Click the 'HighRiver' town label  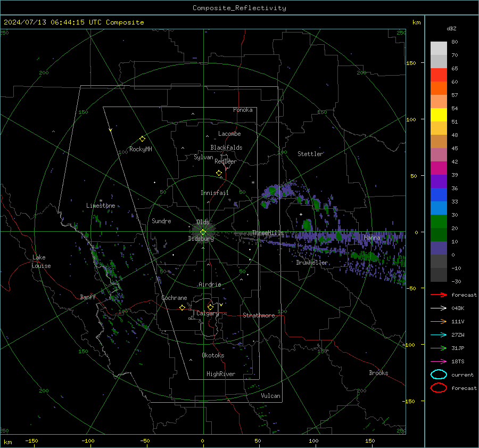coord(221,374)
